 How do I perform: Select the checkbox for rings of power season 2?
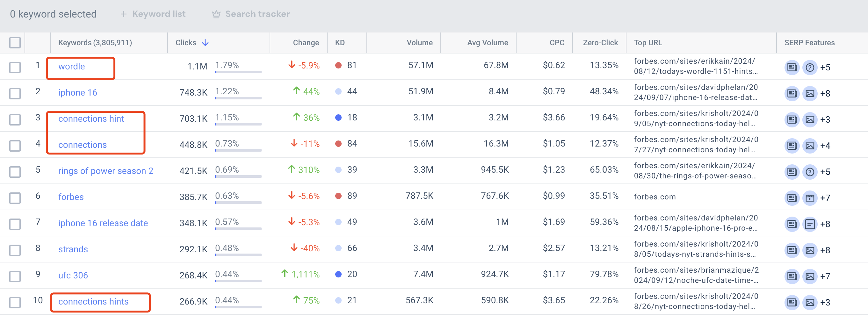[x=15, y=172]
